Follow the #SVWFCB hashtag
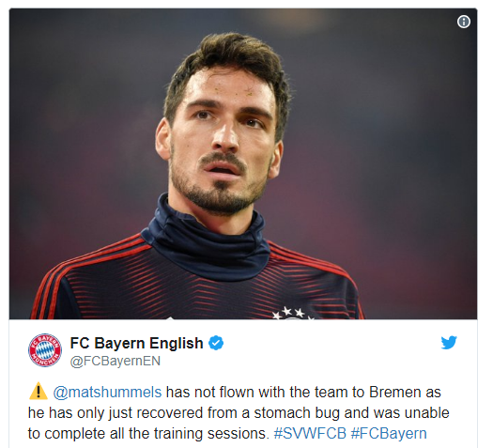This screenshot has width=493, height=448. (310, 434)
